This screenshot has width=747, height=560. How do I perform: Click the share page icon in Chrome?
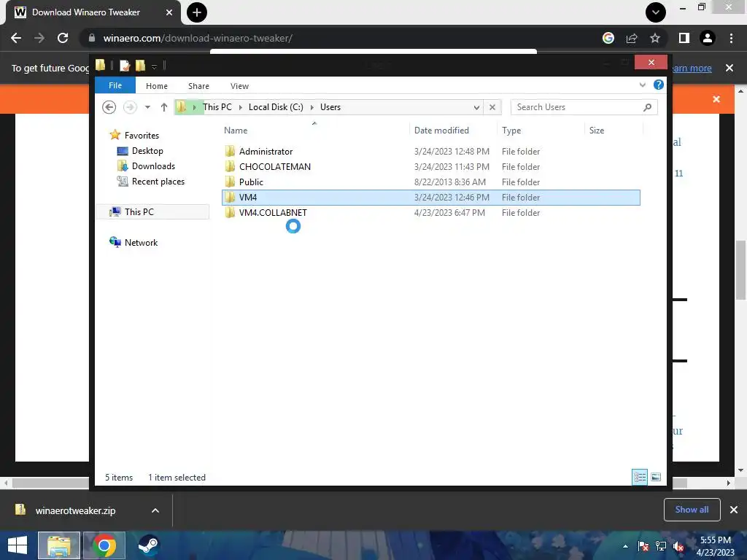[x=632, y=38]
